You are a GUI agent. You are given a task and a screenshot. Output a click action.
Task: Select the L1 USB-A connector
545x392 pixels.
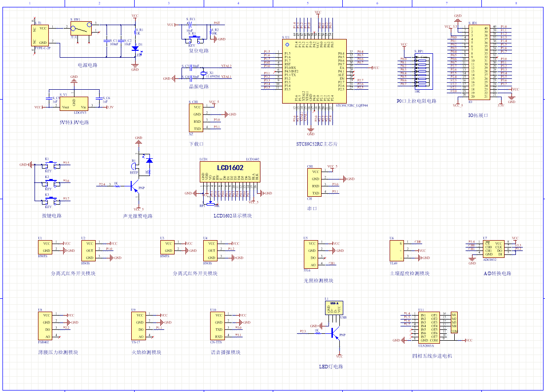(334, 308)
